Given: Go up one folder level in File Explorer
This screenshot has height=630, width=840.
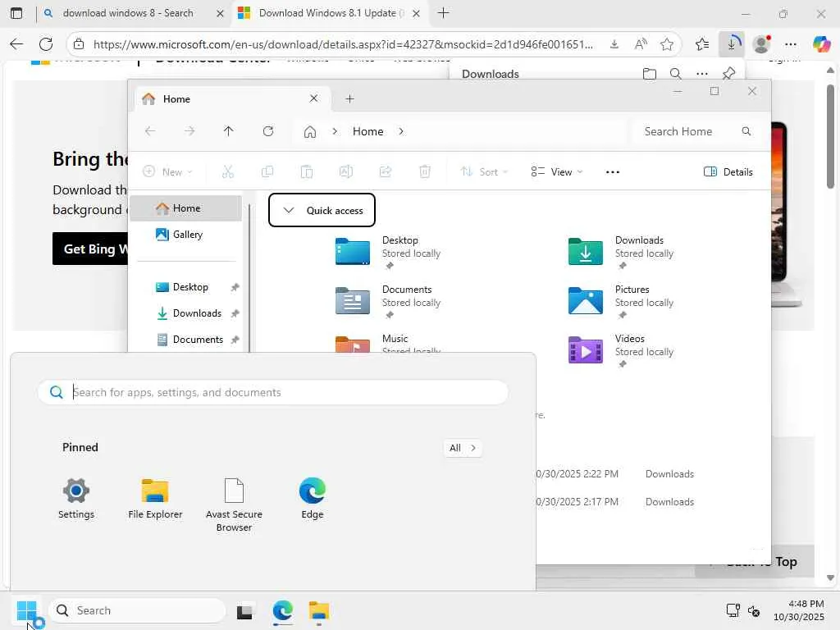Looking at the screenshot, I should (229, 131).
